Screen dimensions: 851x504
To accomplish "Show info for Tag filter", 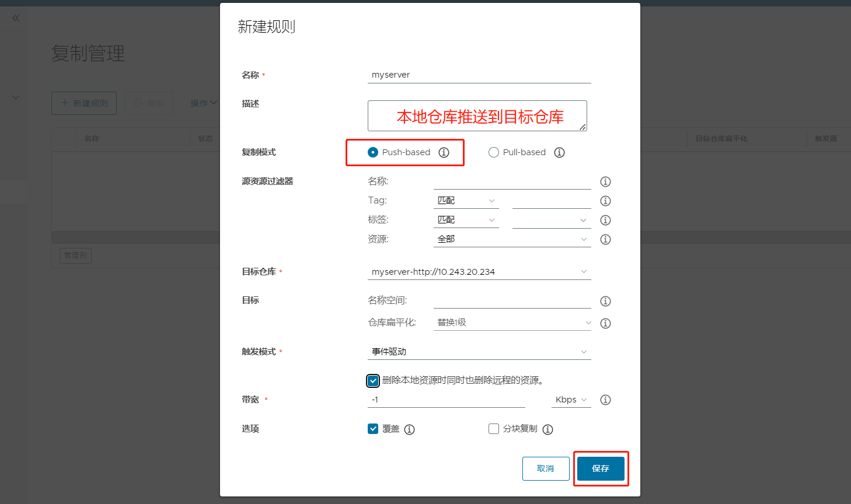I will point(606,201).
